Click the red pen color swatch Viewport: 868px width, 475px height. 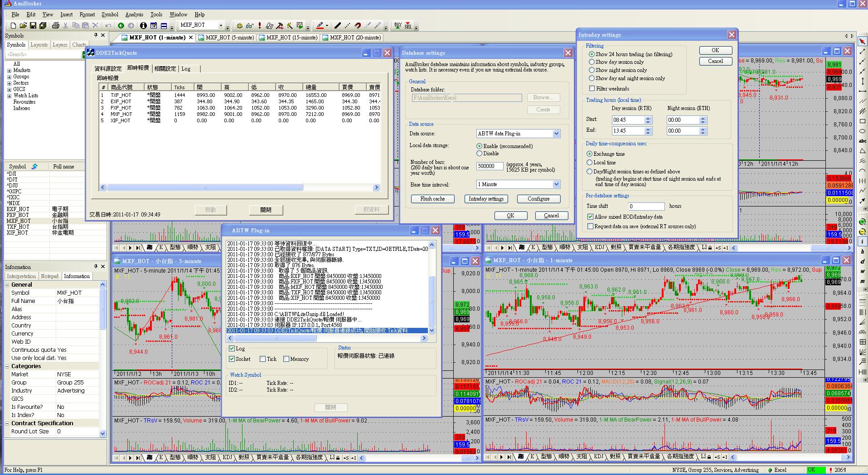(x=320, y=25)
